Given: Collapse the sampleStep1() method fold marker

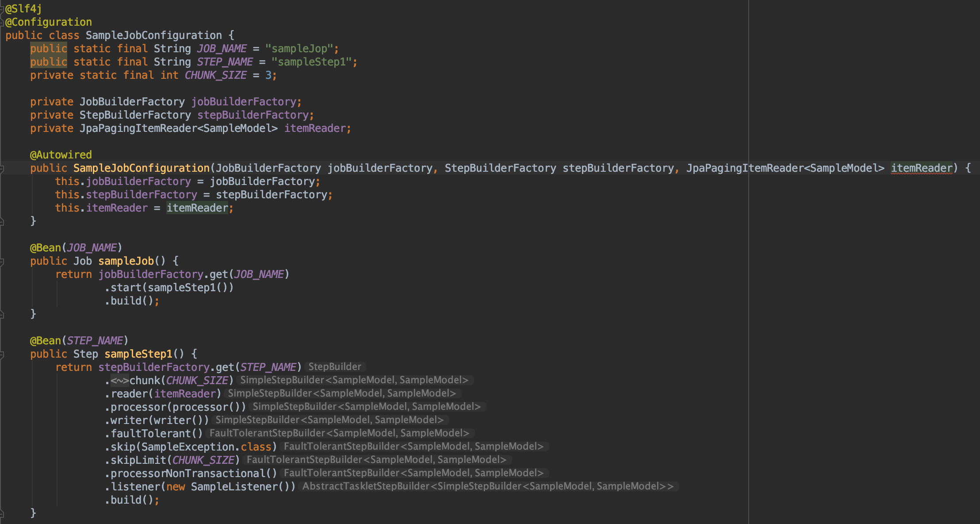Looking at the screenshot, I should (2, 354).
